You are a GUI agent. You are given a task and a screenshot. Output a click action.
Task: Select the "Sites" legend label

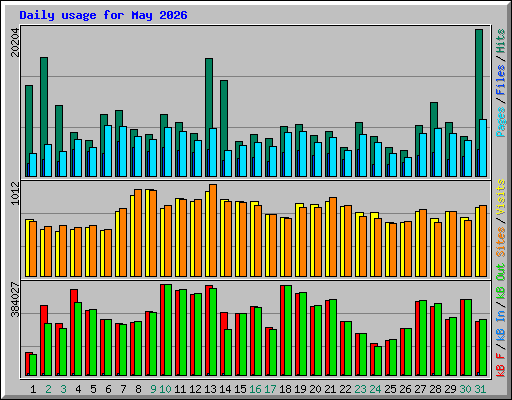coord(501,242)
